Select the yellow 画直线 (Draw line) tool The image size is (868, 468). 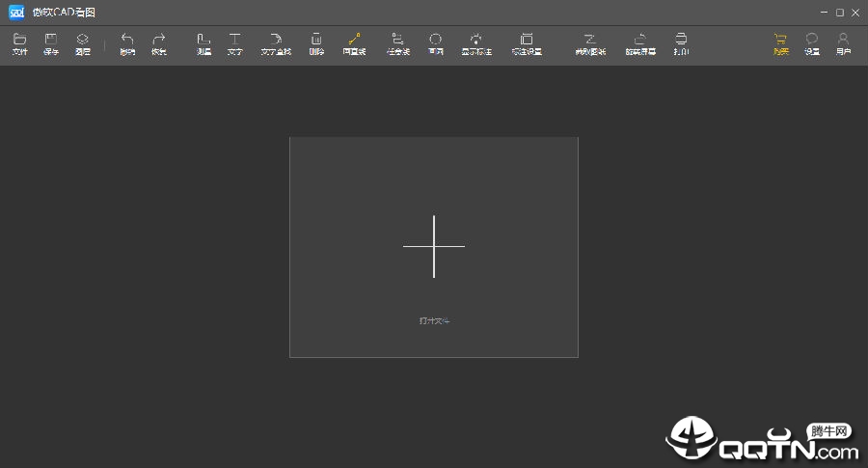click(x=354, y=44)
